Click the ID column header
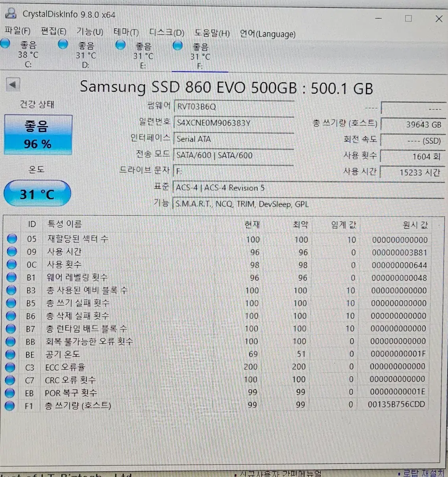 click(x=32, y=224)
